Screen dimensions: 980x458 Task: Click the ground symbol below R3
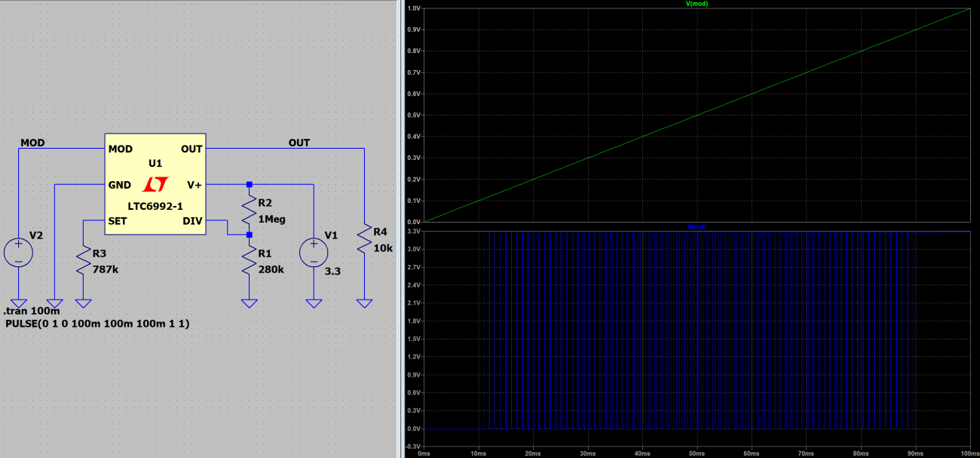[83, 302]
